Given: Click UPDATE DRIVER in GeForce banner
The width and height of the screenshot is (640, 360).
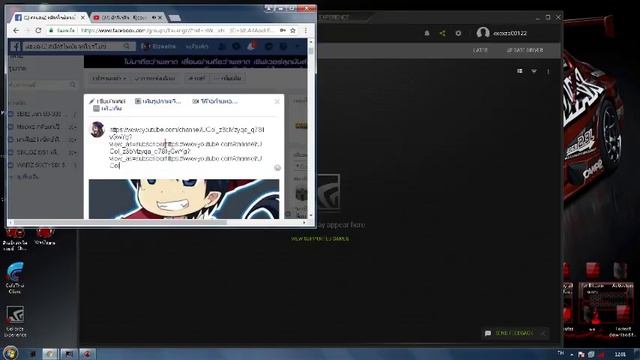Looking at the screenshot, I should point(525,50).
